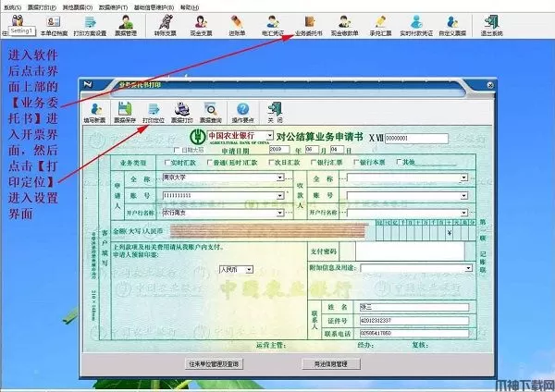Open 打印定位 print positioning settings

[154, 113]
